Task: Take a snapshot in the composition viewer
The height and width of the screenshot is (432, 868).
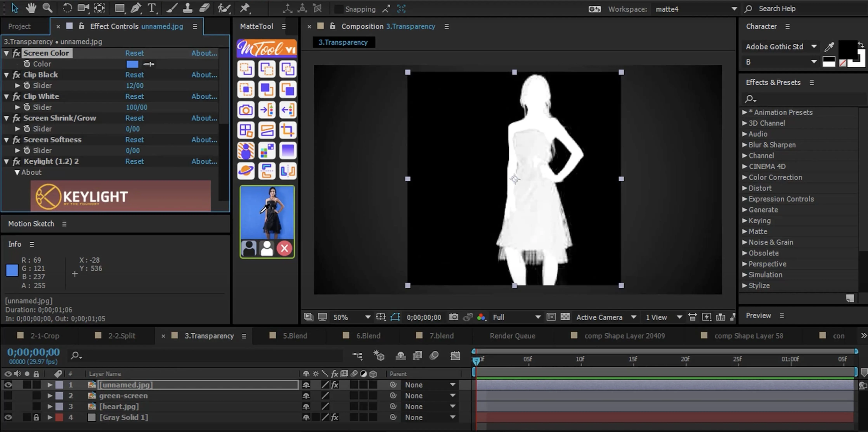Action: pyautogui.click(x=454, y=317)
